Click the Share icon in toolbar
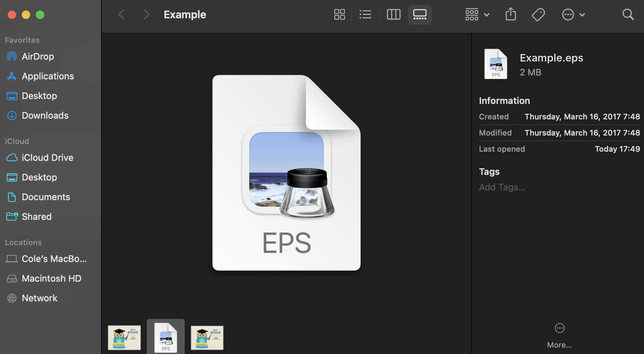644x354 pixels. 511,14
